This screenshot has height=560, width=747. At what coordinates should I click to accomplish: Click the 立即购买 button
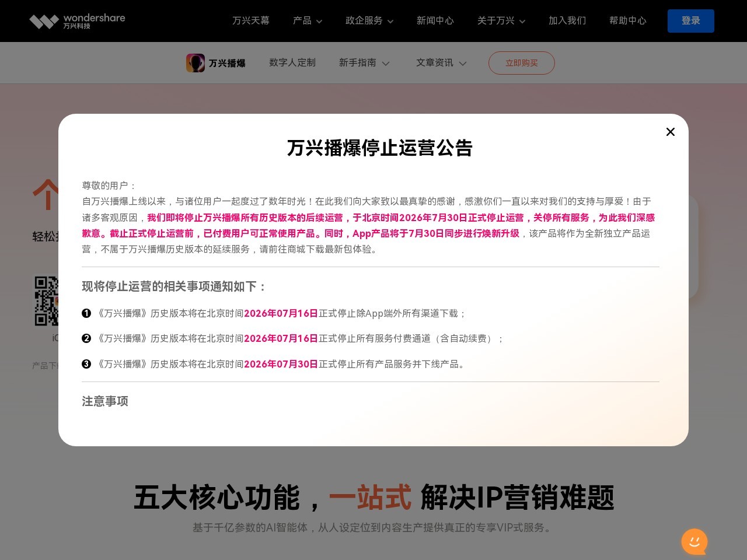(522, 63)
